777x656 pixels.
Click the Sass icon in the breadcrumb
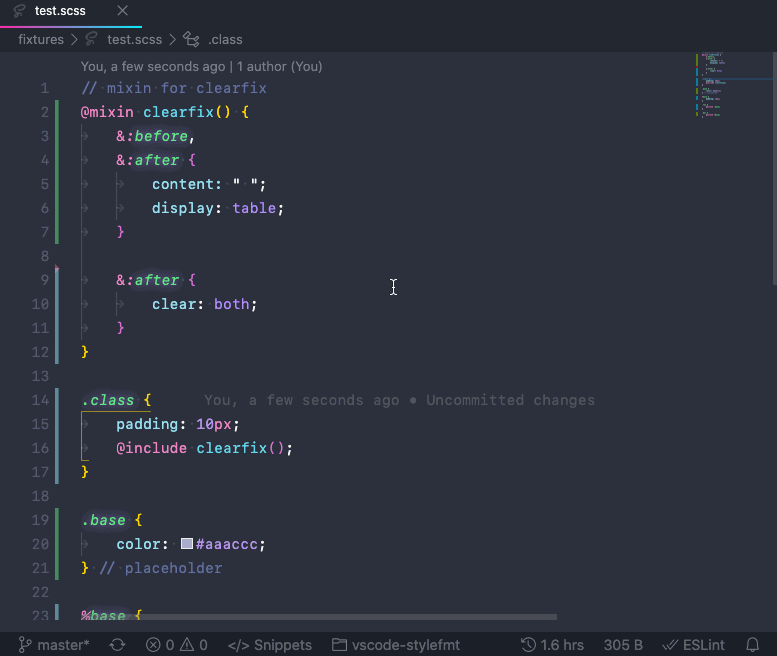(x=91, y=39)
